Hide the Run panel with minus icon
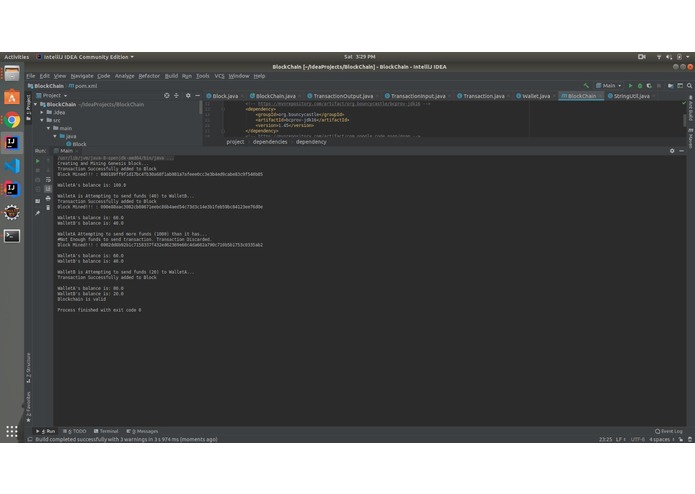 coord(681,151)
